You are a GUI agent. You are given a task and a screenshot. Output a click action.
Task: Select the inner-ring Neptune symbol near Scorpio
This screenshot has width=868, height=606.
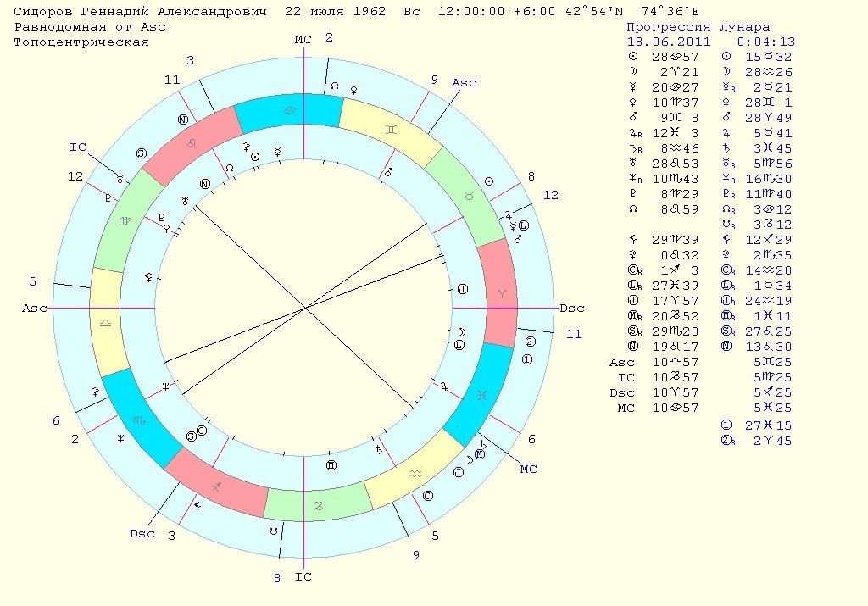pyautogui.click(x=165, y=386)
